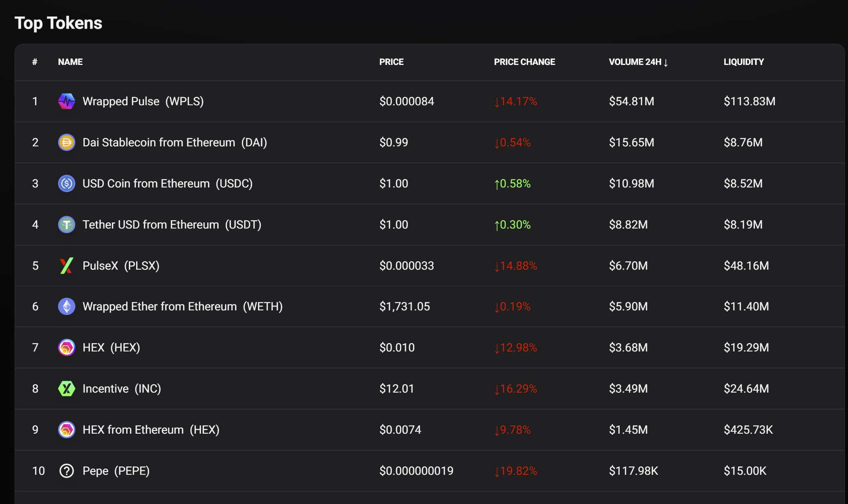Click the PulseX PLSX token icon

(67, 266)
